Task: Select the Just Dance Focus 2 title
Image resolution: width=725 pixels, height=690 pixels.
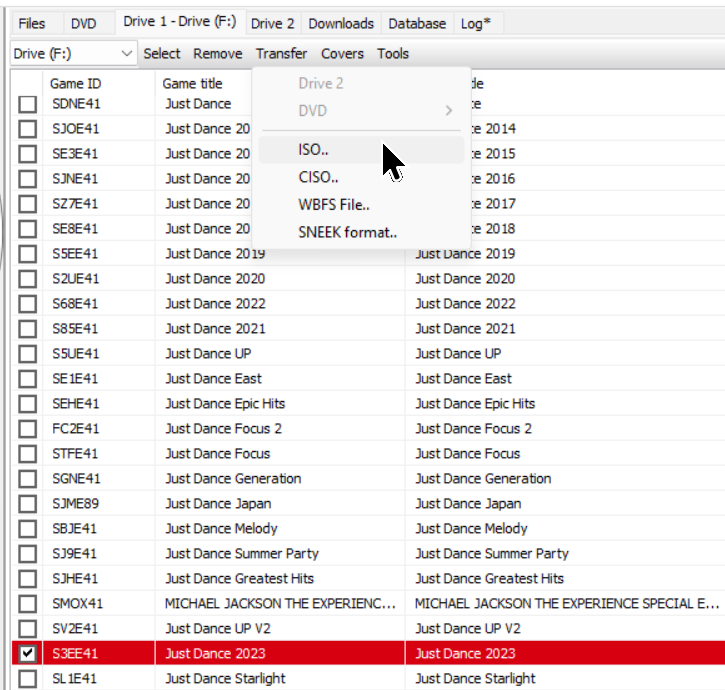Action: click(x=224, y=429)
